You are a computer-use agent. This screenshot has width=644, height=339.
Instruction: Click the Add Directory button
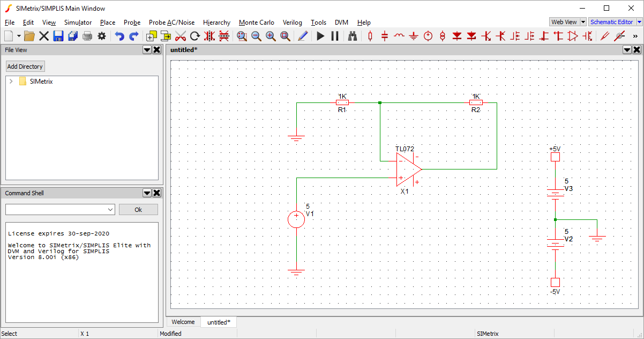(x=25, y=67)
